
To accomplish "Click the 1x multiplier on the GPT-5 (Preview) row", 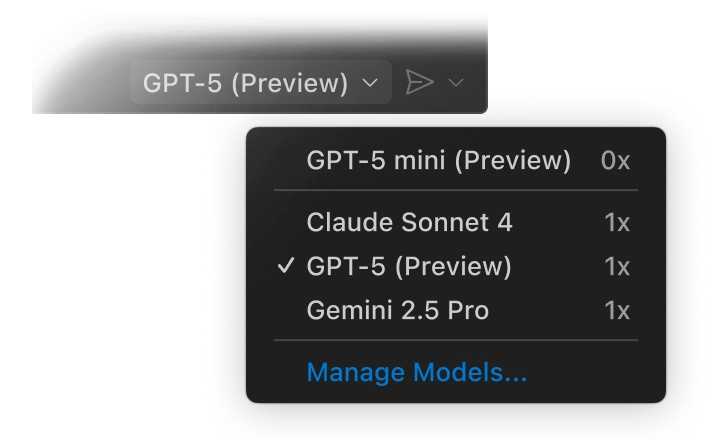I will coord(617,266).
